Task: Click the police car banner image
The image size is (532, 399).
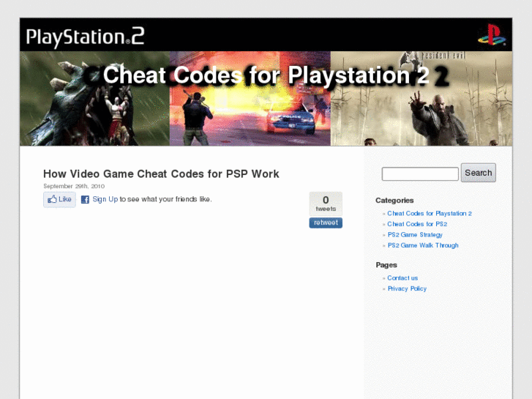Action: coord(250,99)
